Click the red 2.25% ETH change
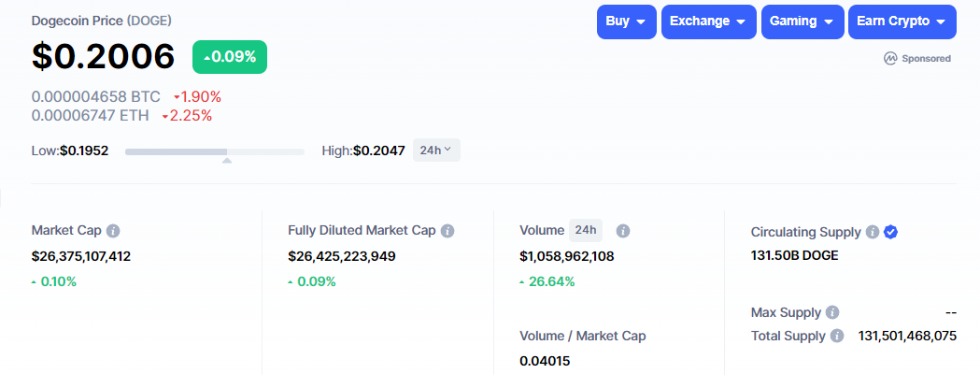Image resolution: width=980 pixels, height=388 pixels. [x=187, y=116]
